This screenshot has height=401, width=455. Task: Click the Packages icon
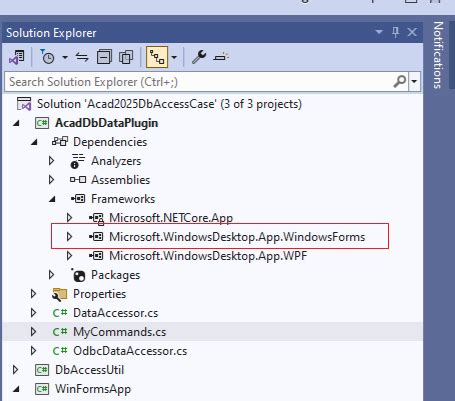78,275
